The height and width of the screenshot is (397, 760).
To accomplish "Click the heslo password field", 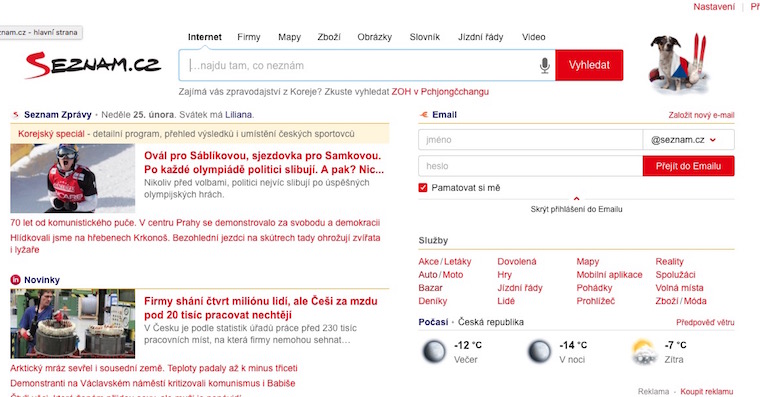I will pyautogui.click(x=530, y=166).
